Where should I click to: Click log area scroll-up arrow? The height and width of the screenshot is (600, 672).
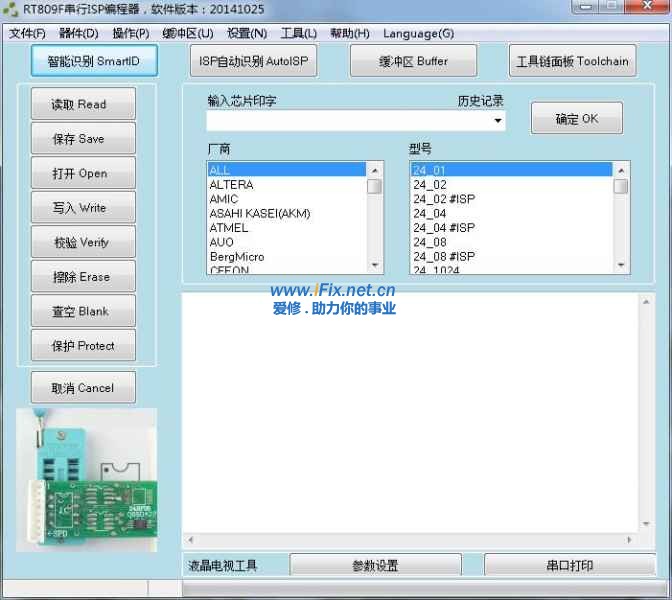pos(646,302)
